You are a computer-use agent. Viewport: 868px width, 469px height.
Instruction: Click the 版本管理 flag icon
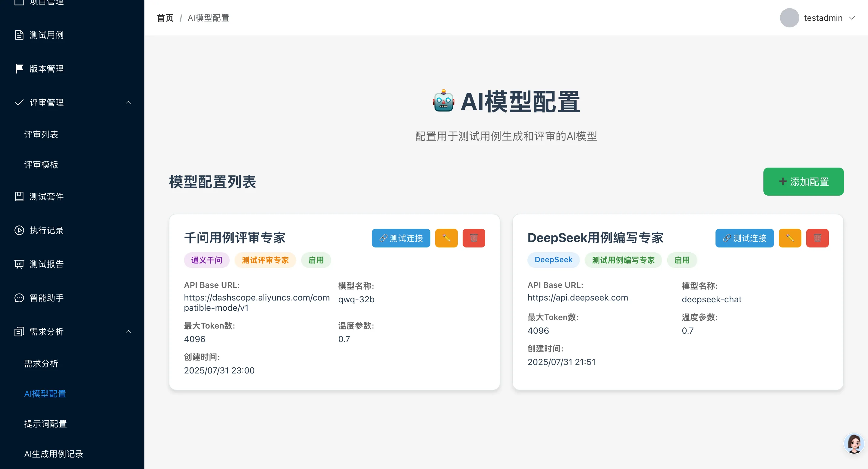[19, 69]
